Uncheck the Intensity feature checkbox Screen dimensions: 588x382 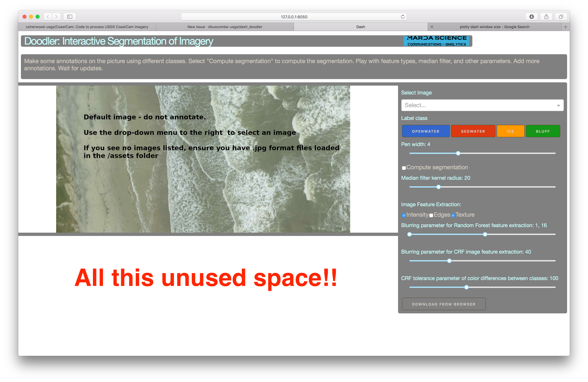[404, 215]
